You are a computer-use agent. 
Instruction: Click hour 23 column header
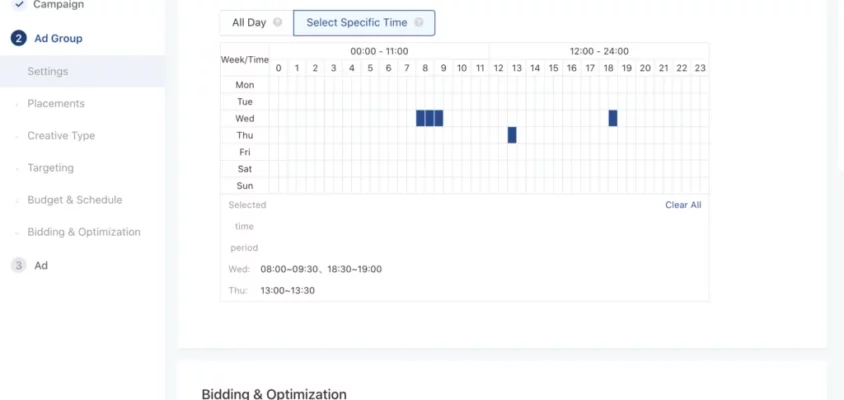tap(700, 68)
